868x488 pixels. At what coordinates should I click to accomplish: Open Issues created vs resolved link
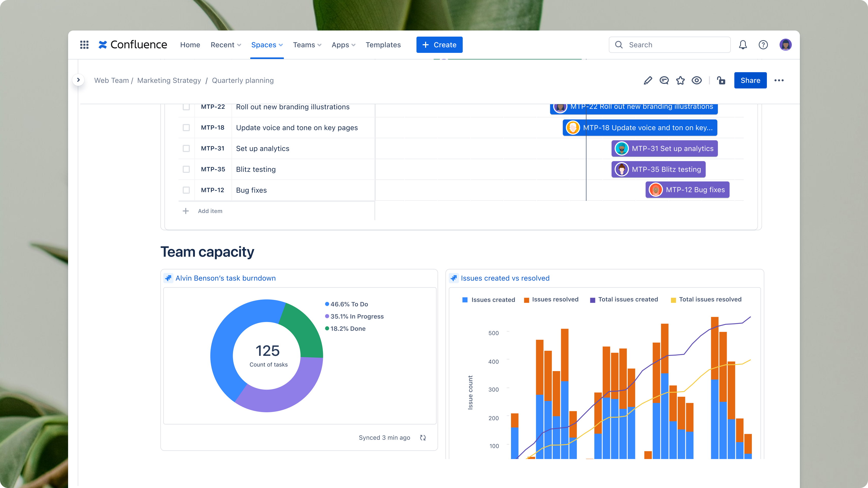(505, 278)
